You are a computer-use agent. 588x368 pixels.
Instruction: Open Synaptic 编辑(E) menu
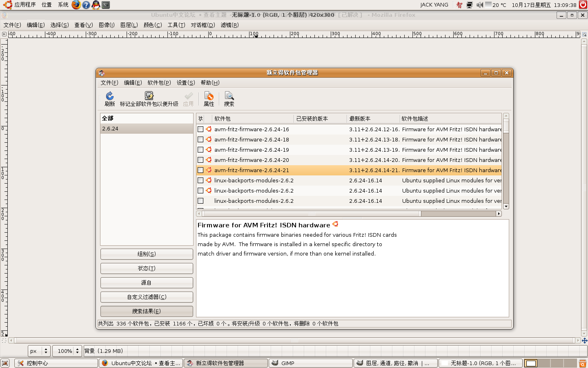133,83
